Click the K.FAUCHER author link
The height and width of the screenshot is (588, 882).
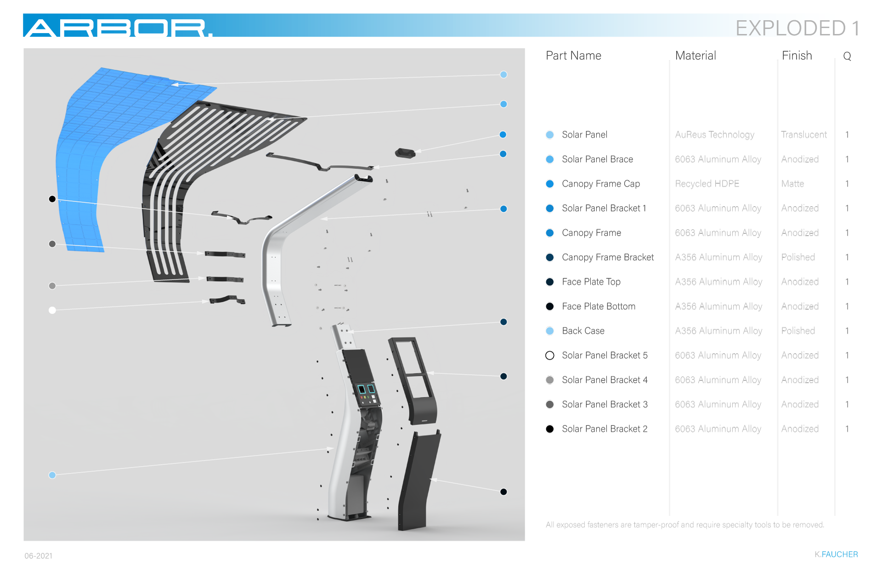click(836, 554)
